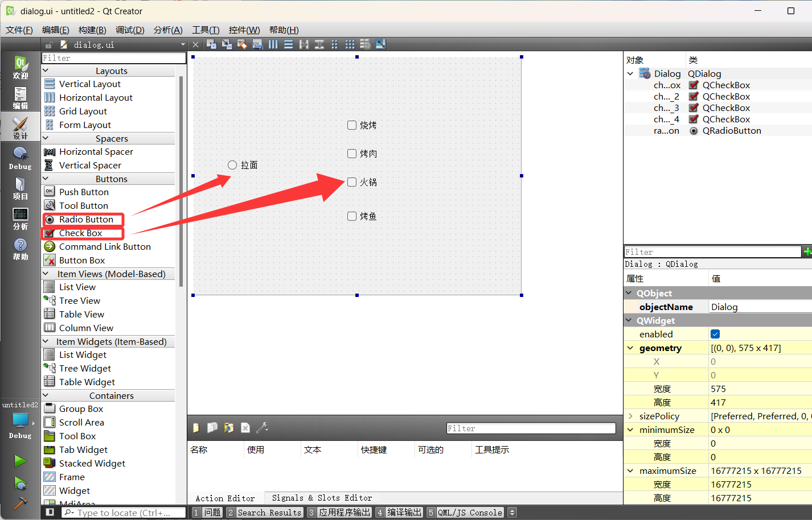Click Break Layout toolbar icon
The height and width of the screenshot is (520, 812).
click(366, 44)
